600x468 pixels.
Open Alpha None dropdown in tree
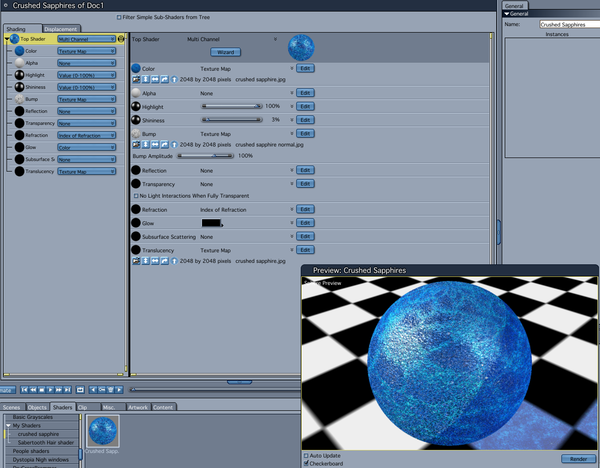[86, 63]
